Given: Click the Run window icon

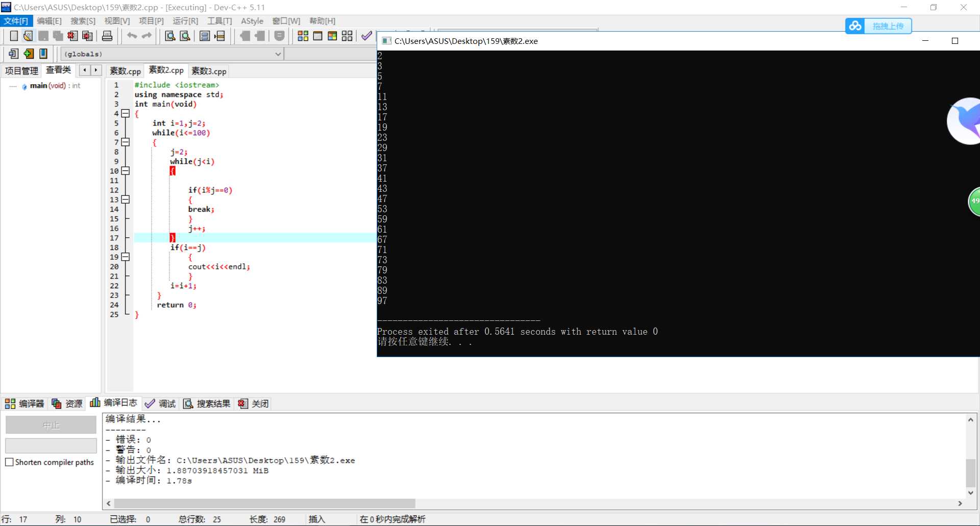Looking at the screenshot, I should pos(317,36).
